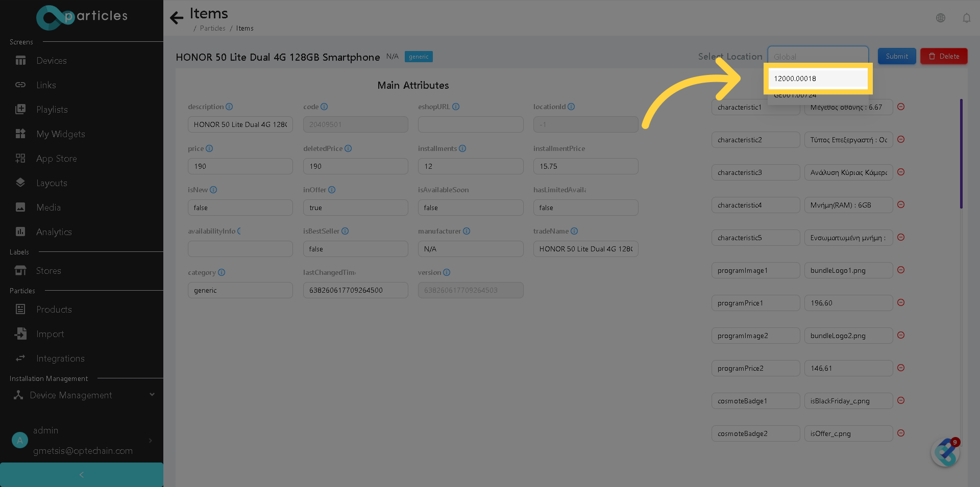Click the Media sidebar icon
Viewport: 980px width, 487px height.
(20, 207)
